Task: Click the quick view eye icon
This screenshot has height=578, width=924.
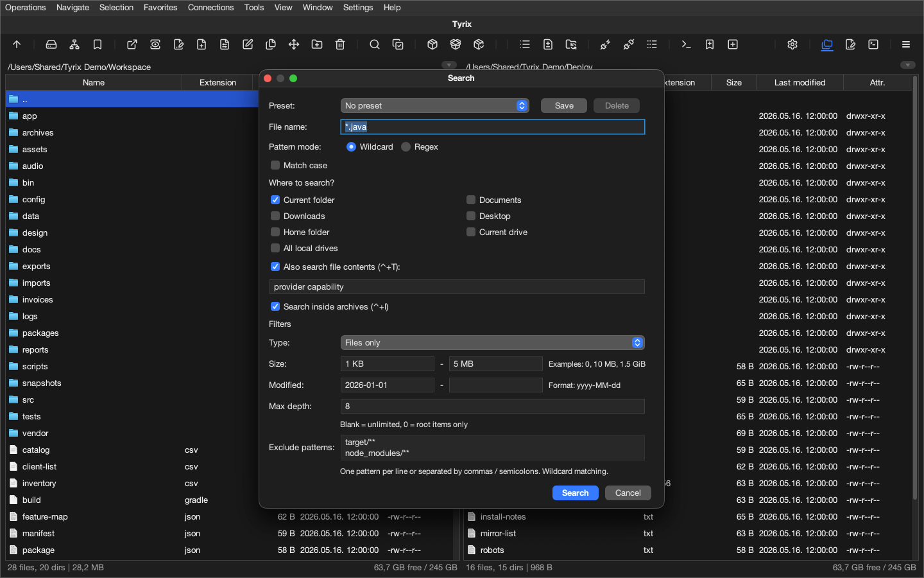Action: [x=155, y=44]
